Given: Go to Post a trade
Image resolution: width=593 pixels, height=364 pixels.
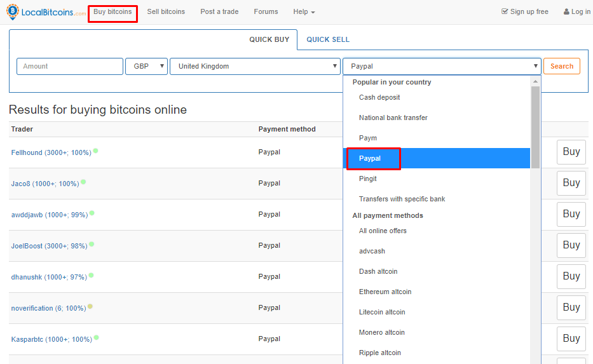Looking at the screenshot, I should coord(219,11).
